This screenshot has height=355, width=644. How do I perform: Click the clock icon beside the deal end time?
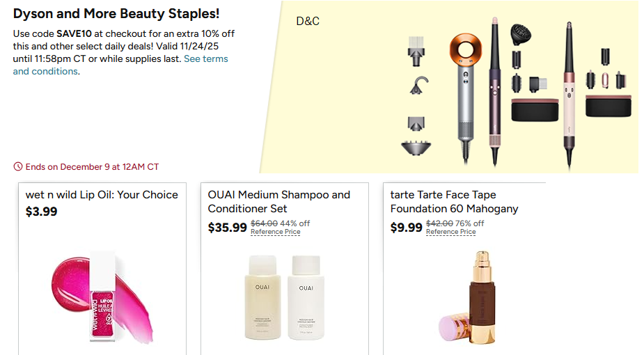[18, 167]
